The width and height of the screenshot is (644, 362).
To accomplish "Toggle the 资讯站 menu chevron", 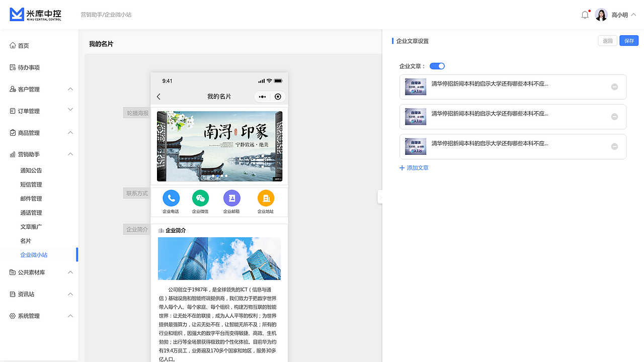I will click(70, 294).
